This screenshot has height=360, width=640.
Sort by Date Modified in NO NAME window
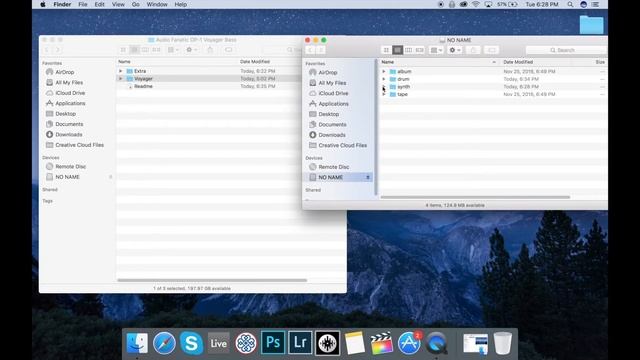(535, 62)
